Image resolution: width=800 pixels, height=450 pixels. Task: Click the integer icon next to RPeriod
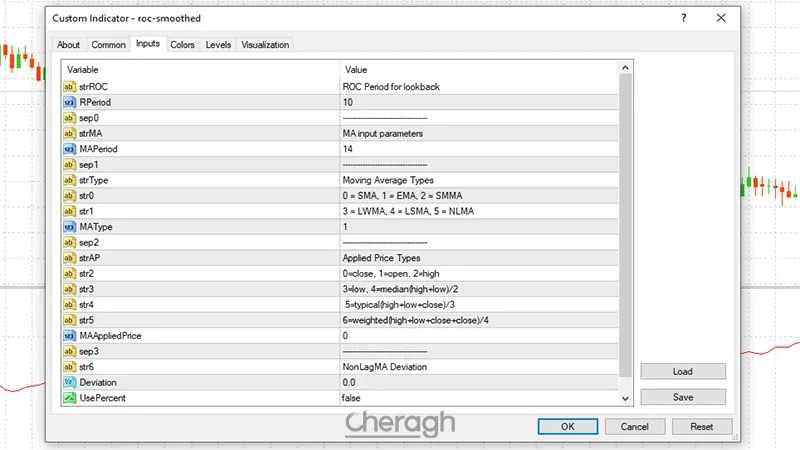70,102
